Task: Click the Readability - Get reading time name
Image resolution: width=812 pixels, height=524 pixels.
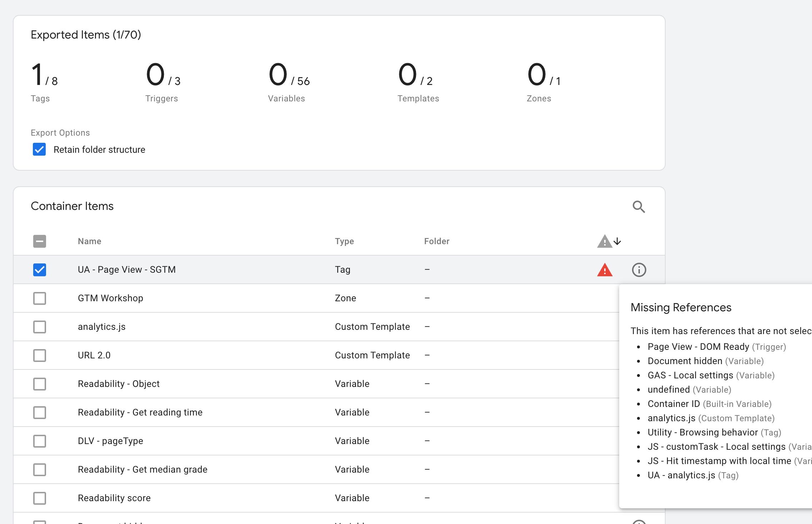Action: 140,412
